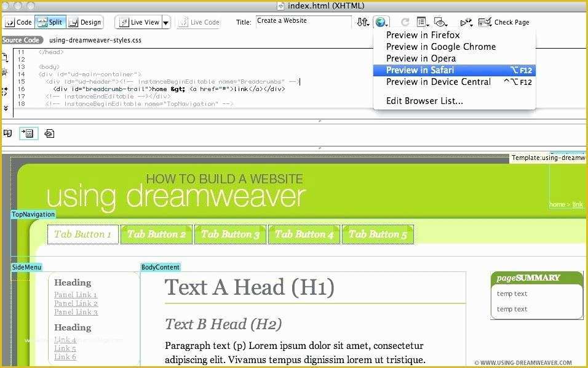Select Tab Button 2

coord(156,234)
